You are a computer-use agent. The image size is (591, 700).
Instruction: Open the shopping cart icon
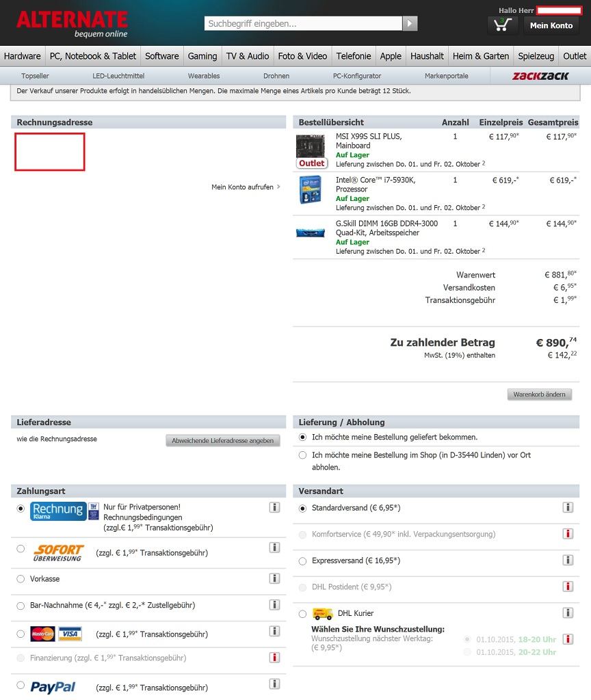pos(502,25)
